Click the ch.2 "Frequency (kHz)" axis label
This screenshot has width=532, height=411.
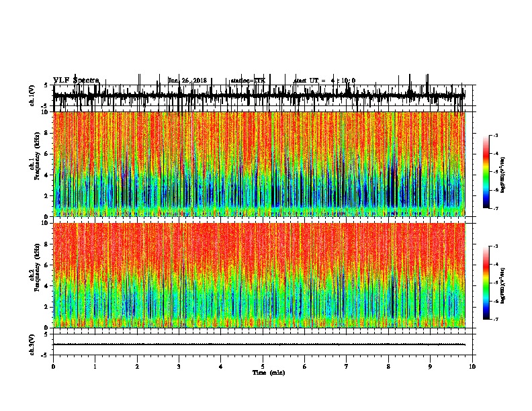pos(37,267)
